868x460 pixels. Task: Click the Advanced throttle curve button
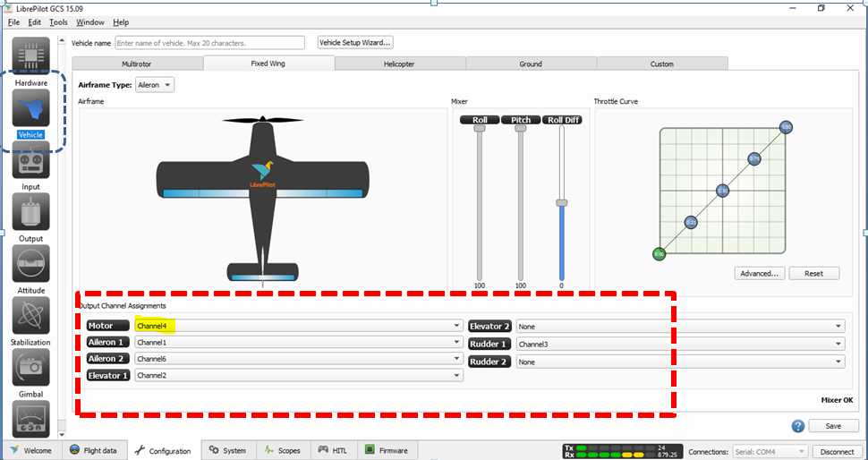pos(760,273)
